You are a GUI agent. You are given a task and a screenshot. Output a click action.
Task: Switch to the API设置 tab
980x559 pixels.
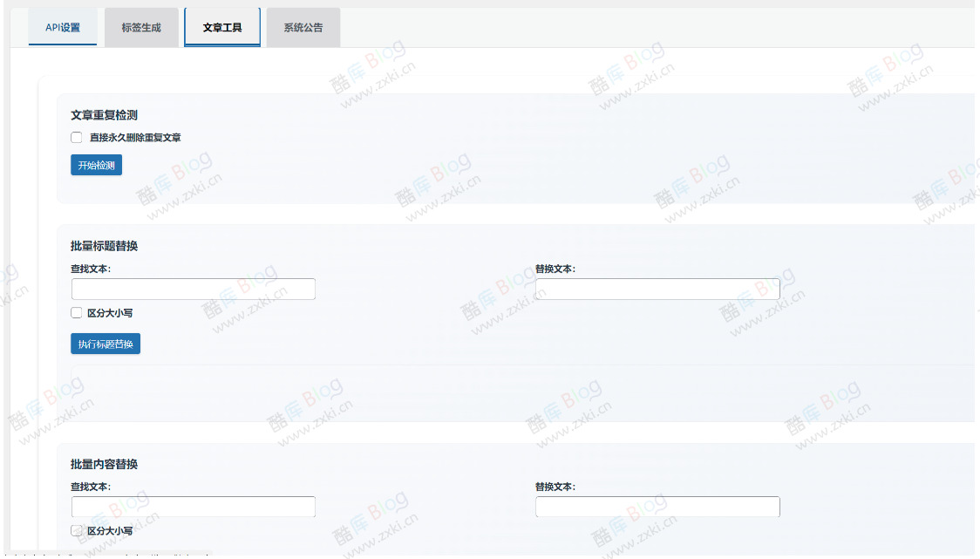pyautogui.click(x=62, y=27)
